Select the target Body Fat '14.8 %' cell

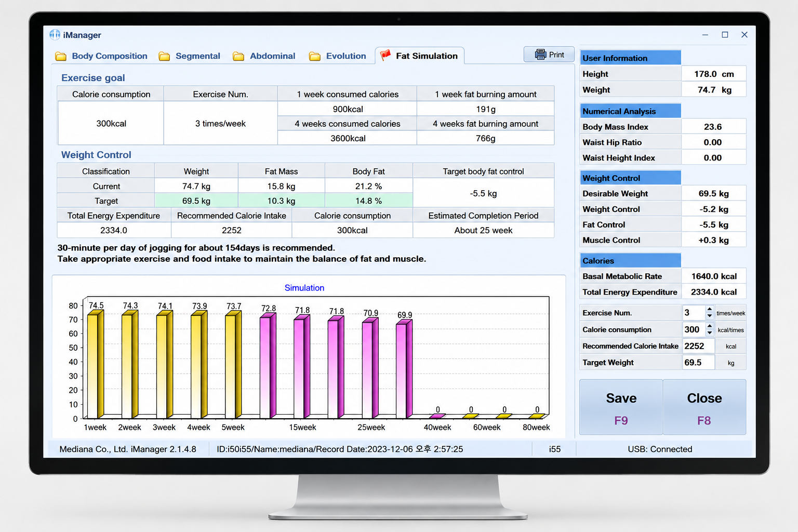click(x=369, y=201)
